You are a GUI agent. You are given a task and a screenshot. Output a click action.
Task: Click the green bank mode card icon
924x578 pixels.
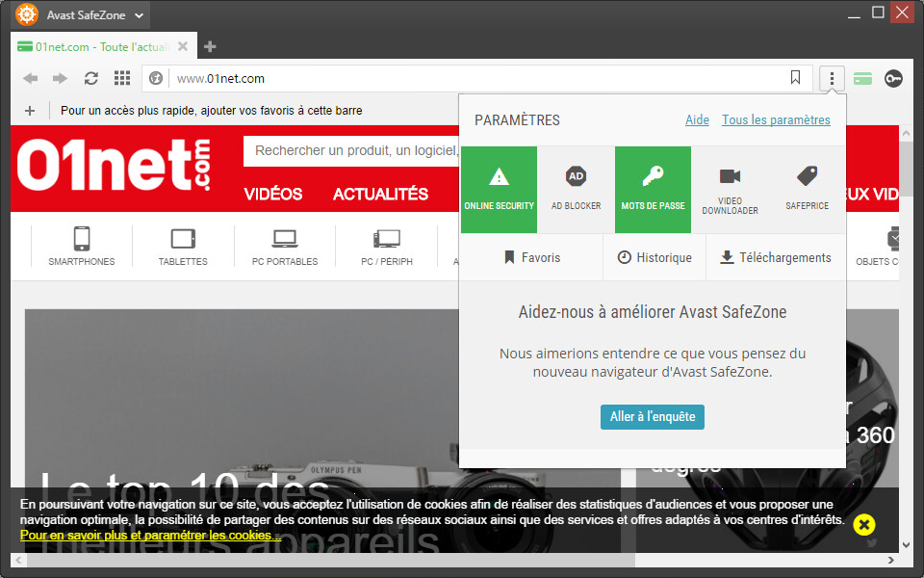coord(862,78)
